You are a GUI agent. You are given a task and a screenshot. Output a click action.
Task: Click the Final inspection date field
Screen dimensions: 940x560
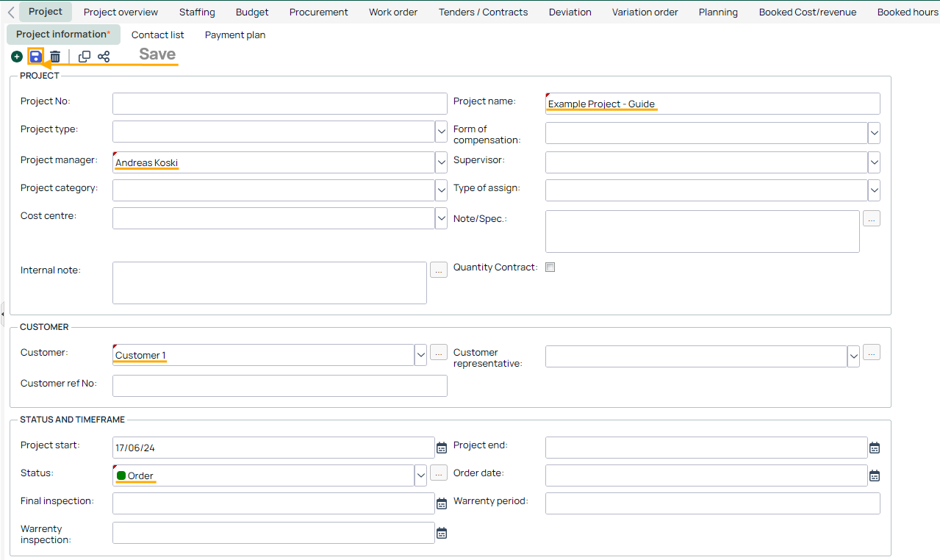pyautogui.click(x=273, y=503)
